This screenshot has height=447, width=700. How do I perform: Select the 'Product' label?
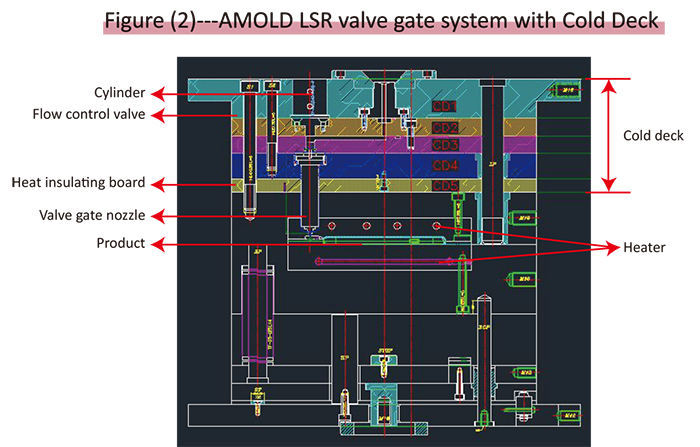[x=121, y=243]
